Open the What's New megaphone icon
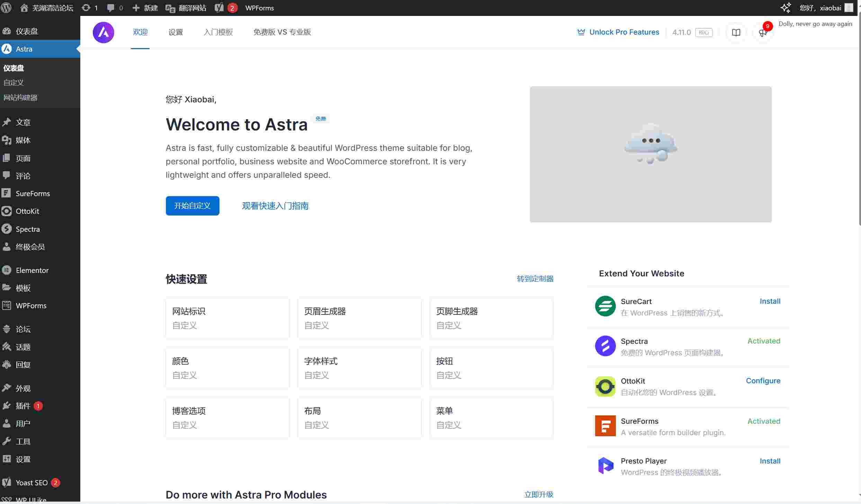 pos(762,33)
